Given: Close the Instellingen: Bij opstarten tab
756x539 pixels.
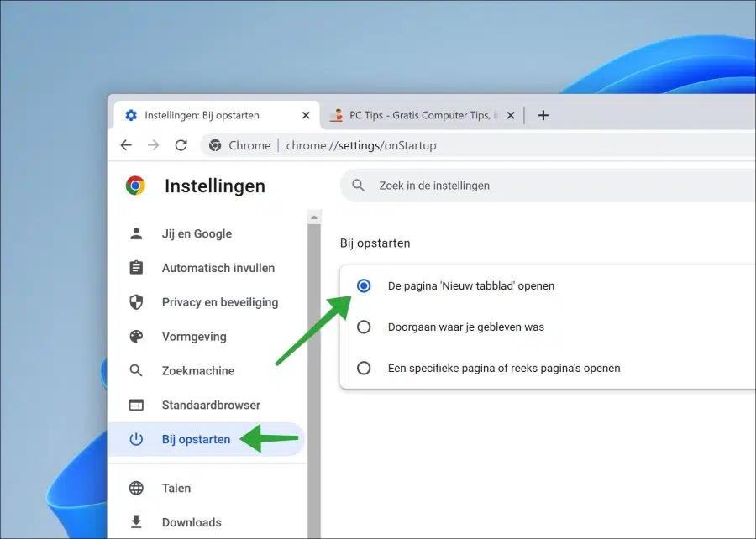Looking at the screenshot, I should point(306,115).
